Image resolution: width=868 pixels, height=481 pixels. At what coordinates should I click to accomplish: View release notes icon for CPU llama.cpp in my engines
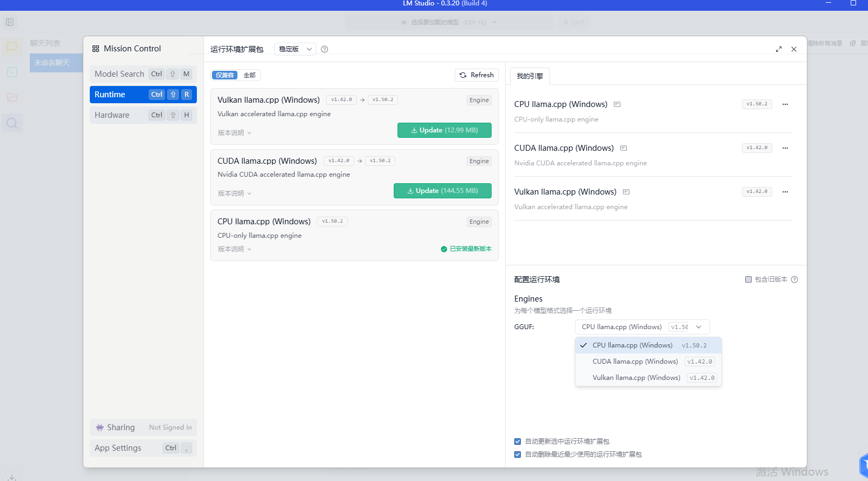617,104
